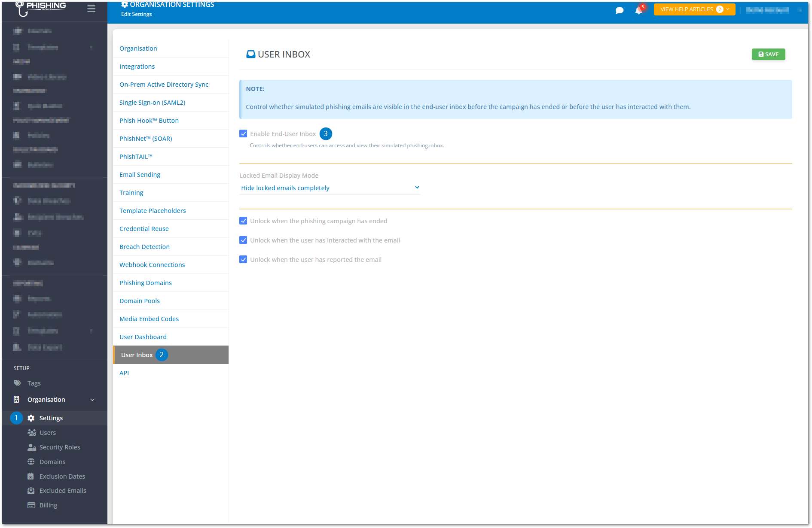This screenshot has height=528, width=812.
Task: Toggle unlock when campaign has ended
Action: point(243,221)
